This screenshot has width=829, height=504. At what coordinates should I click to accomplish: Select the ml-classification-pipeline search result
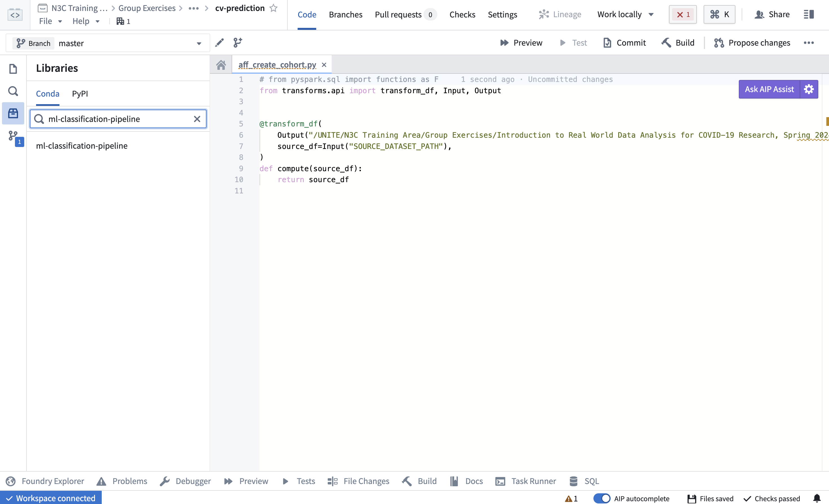[x=82, y=146]
